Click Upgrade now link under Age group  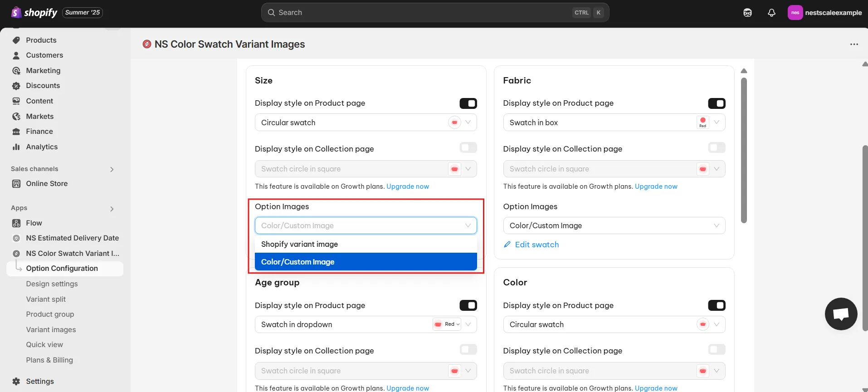coord(408,388)
